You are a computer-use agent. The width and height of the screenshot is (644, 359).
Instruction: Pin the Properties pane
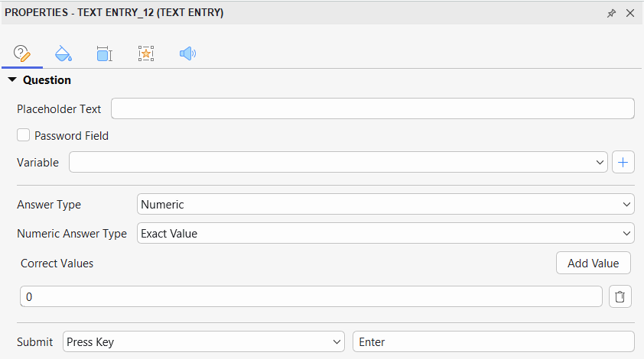coord(611,13)
